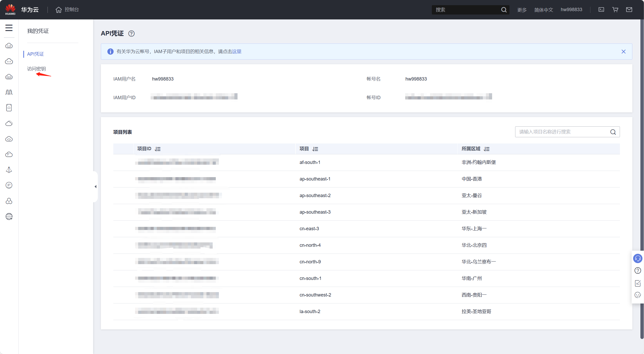This screenshot has height=354, width=644.
Task: Sort the table by 项目ID column
Action: (158, 149)
